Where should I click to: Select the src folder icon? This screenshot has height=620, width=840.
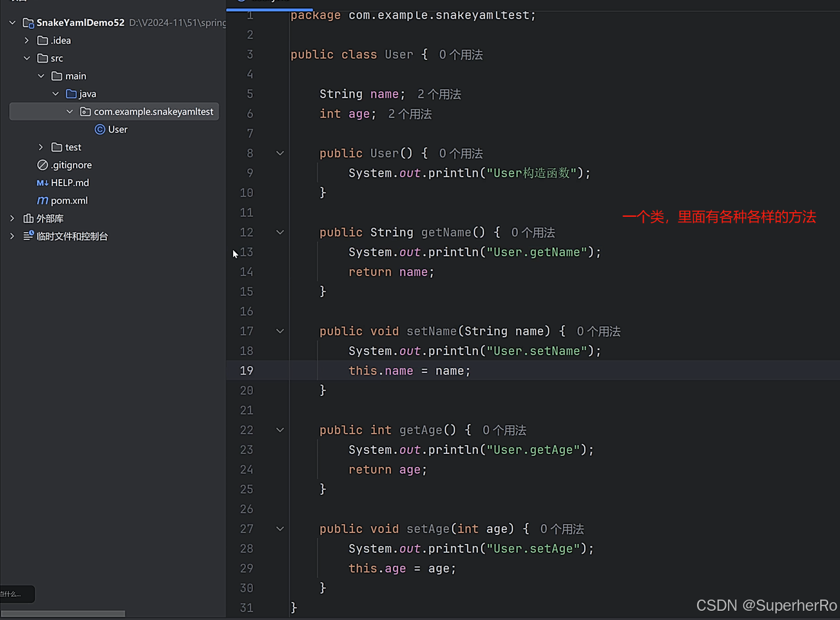(43, 58)
